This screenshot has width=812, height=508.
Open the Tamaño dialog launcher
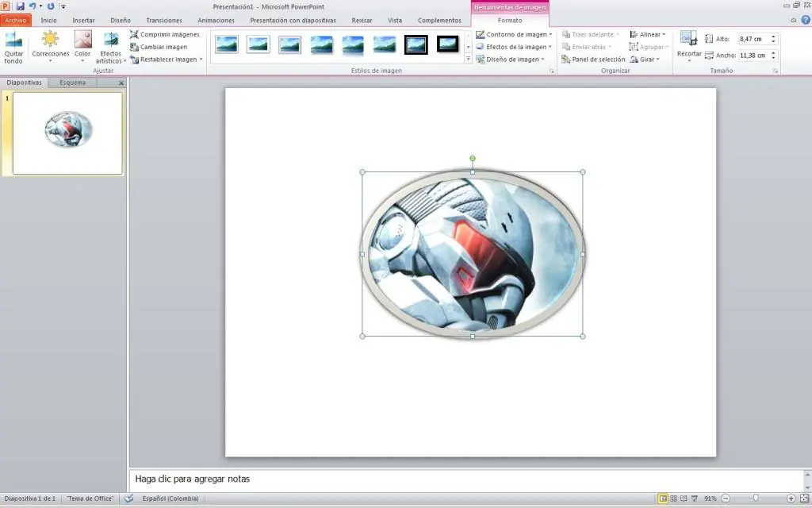click(776, 71)
